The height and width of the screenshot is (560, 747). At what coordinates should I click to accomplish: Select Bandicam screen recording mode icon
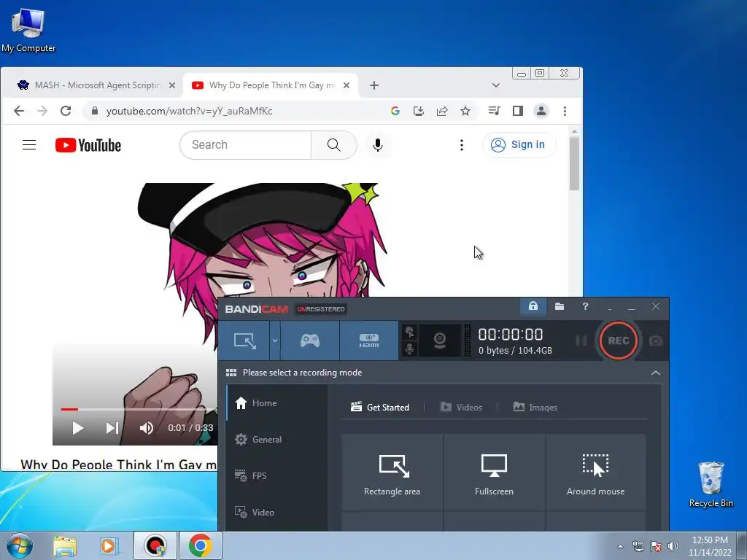pyautogui.click(x=244, y=341)
